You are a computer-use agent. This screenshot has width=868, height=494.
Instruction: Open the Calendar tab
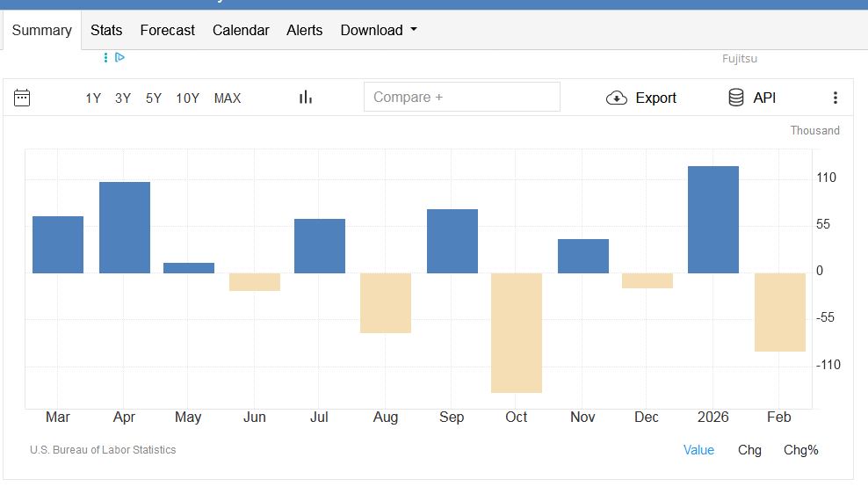click(x=241, y=30)
